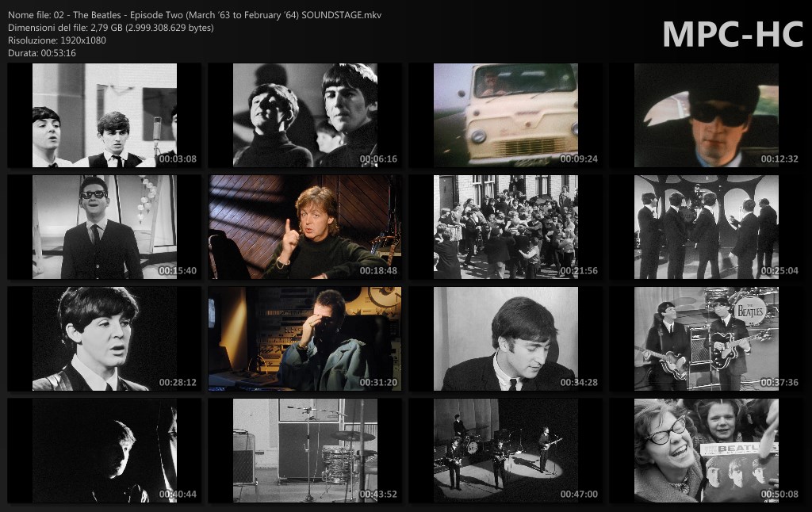Select the thumbnail at 00:34:28
The image size is (812, 512).
click(505, 339)
